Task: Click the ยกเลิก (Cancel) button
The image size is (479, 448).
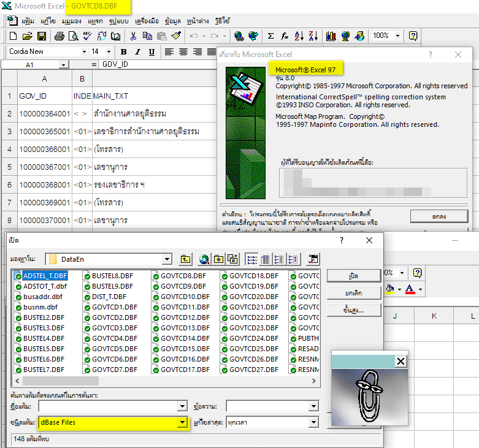Action: click(x=354, y=294)
